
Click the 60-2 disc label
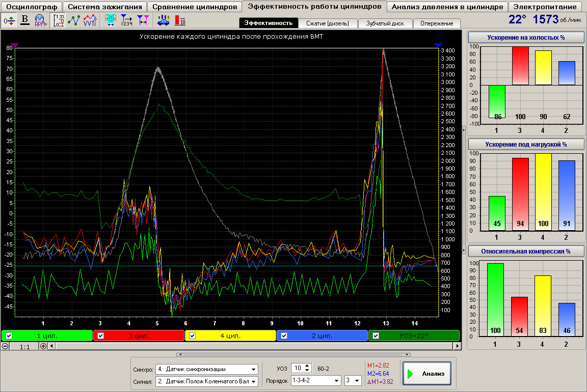tap(323, 369)
